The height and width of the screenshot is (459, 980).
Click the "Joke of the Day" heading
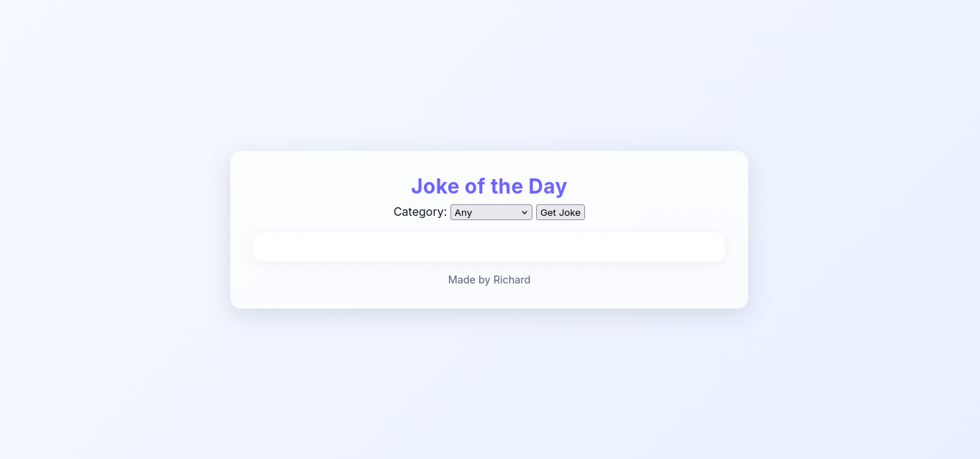point(489,186)
